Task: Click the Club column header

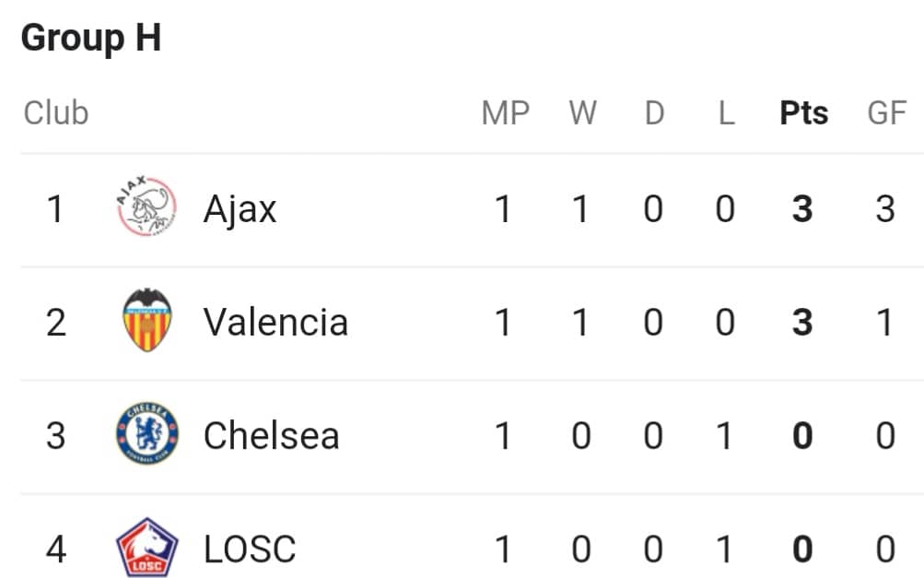Action: pos(56,112)
